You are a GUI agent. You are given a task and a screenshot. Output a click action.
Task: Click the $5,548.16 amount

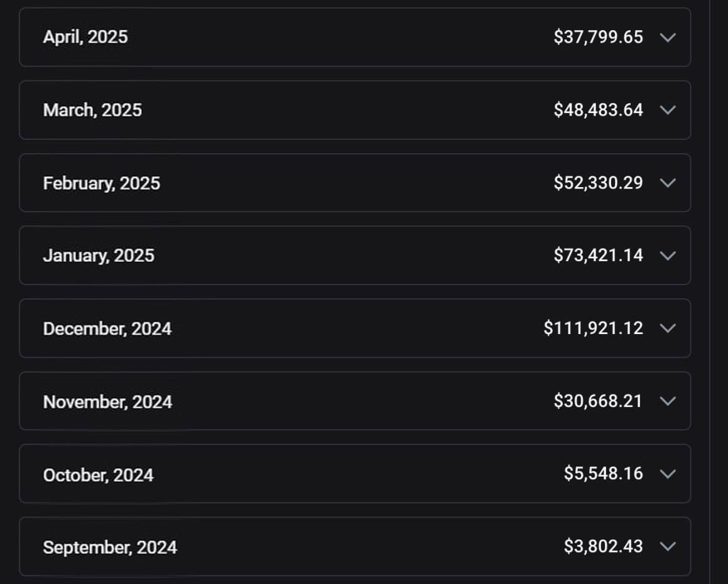point(604,473)
